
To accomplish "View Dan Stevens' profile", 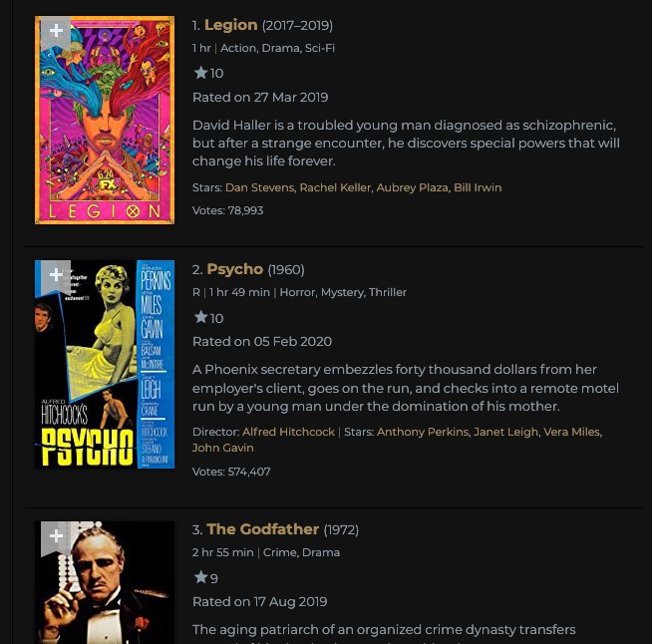I will pos(259,187).
